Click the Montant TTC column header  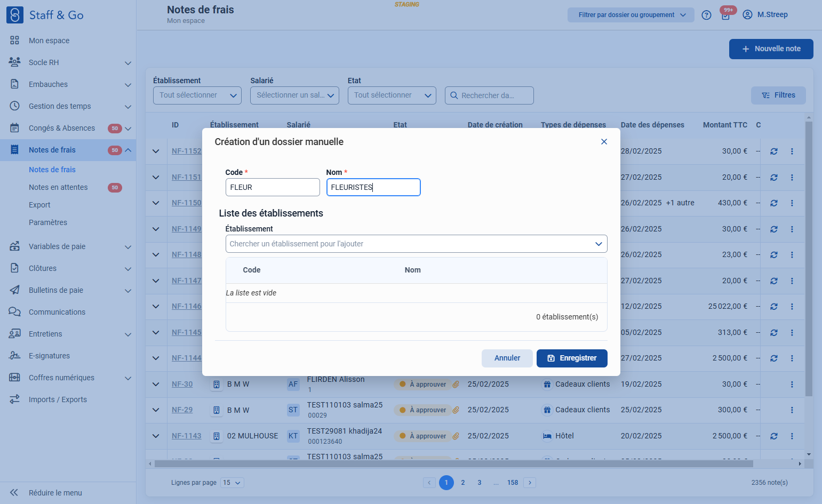pyautogui.click(x=725, y=125)
